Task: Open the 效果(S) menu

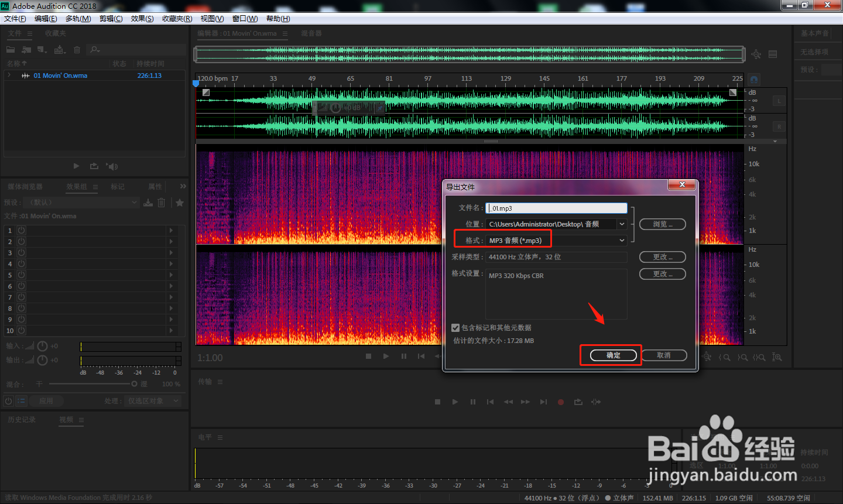Action: [x=142, y=19]
